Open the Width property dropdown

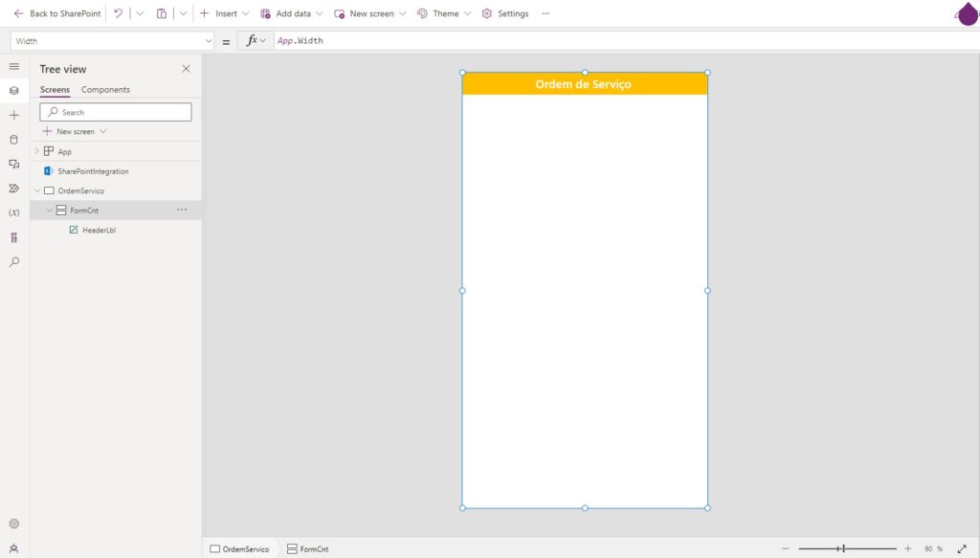pos(209,41)
